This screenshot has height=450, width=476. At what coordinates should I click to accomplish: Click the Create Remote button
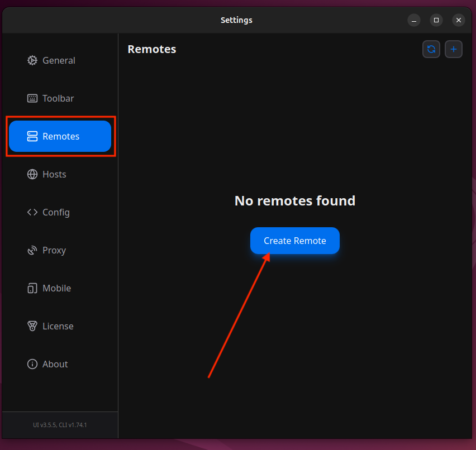point(295,241)
